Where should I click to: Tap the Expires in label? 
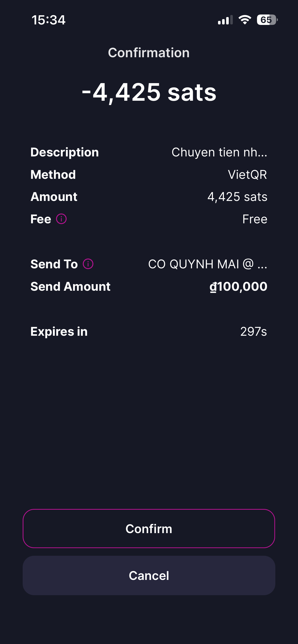tap(59, 332)
